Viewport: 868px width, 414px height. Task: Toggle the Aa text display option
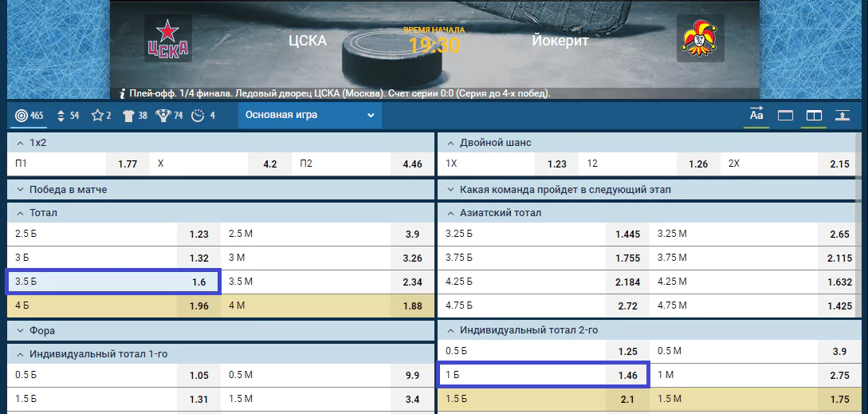pos(756,115)
